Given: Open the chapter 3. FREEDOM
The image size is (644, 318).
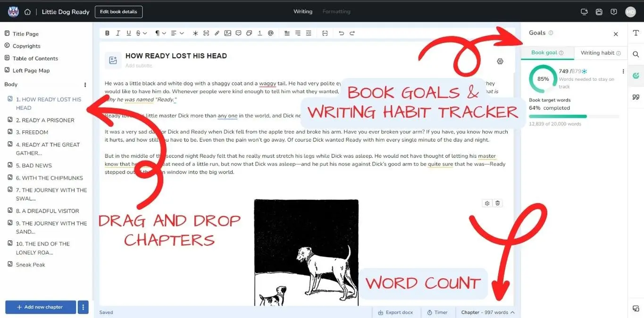Looking at the screenshot, I should click(32, 132).
